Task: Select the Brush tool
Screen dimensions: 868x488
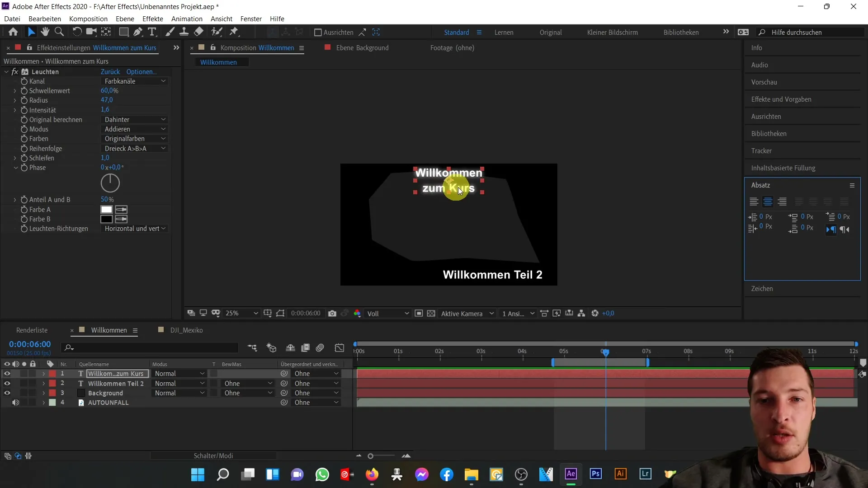Action: (x=170, y=32)
